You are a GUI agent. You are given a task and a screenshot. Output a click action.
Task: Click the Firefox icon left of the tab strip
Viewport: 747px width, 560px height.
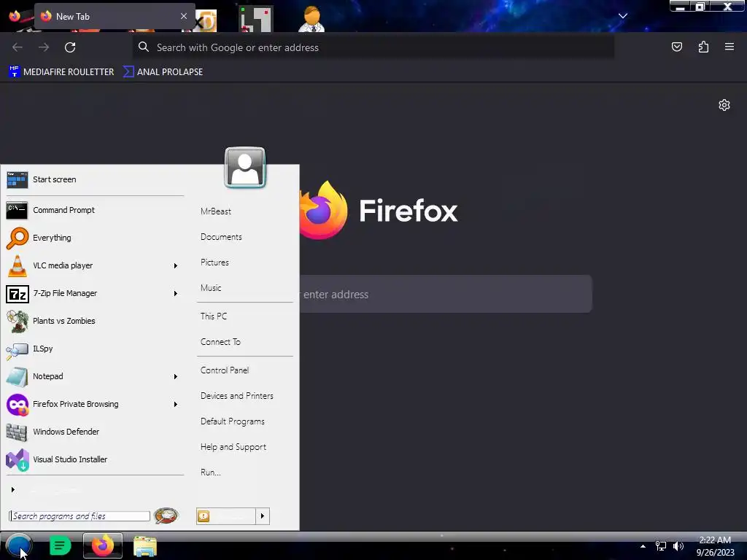(x=15, y=16)
